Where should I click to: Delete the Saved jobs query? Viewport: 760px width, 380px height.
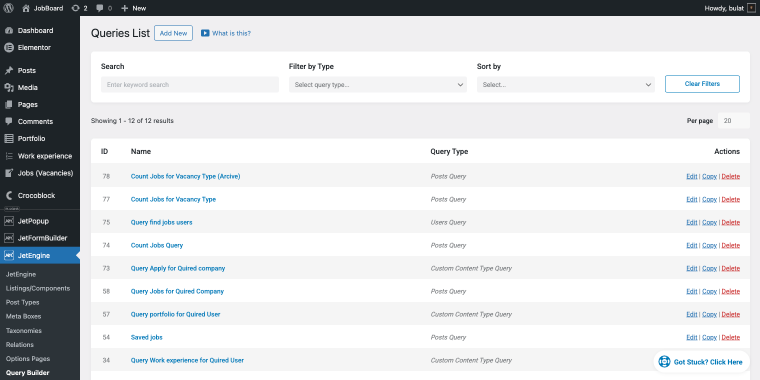pyautogui.click(x=731, y=337)
